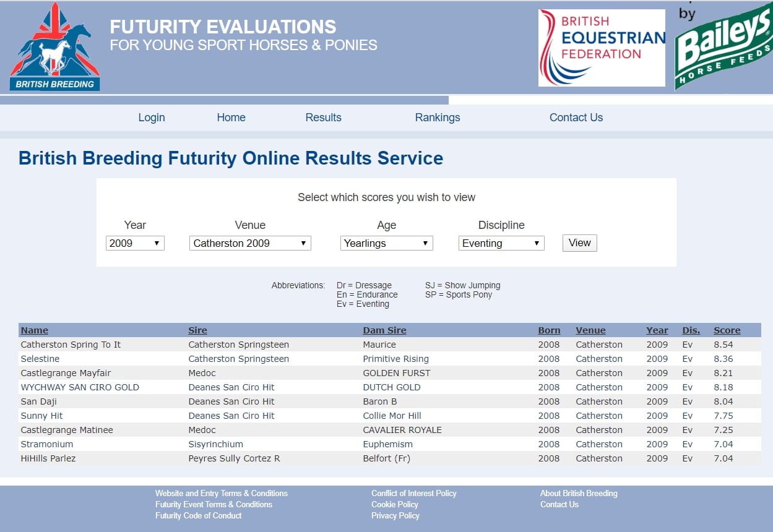The height and width of the screenshot is (532, 773).
Task: Click the Futurity Evaluations header title
Action: pos(223,27)
